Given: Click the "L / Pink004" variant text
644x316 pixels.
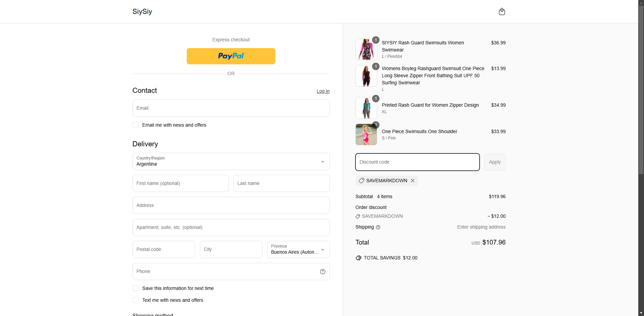Looking at the screenshot, I should (x=392, y=57).
